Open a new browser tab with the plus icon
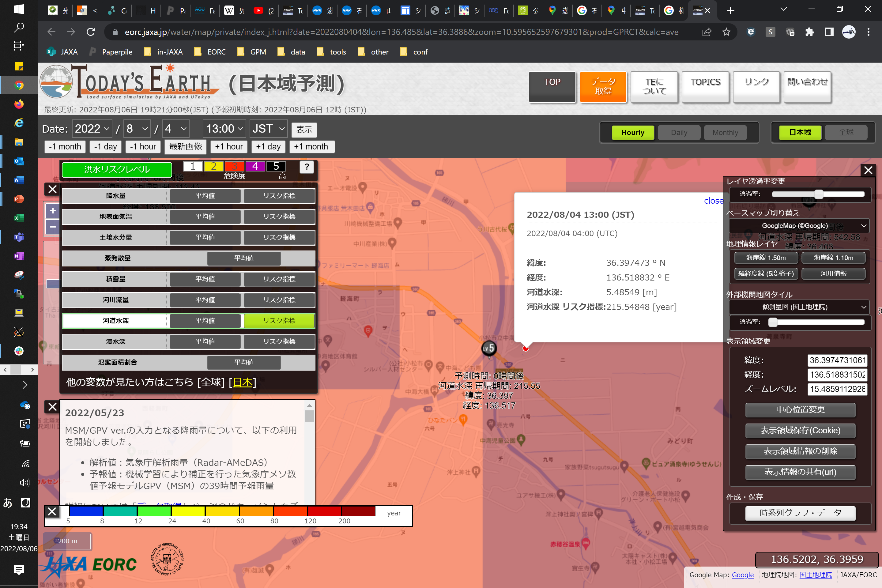 [x=730, y=10]
